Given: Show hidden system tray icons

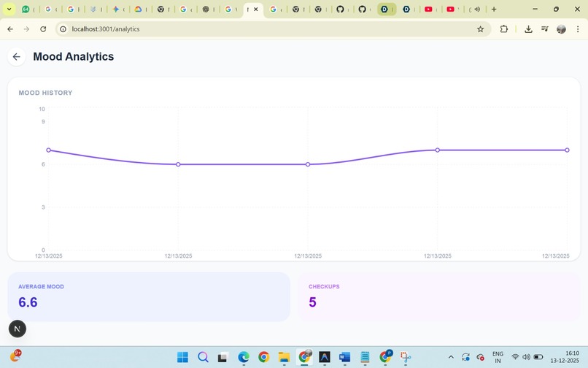Looking at the screenshot, I should click(x=451, y=357).
